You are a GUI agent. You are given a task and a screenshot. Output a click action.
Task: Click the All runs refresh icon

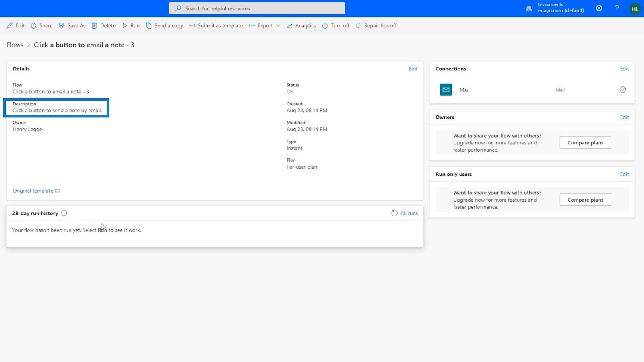(394, 213)
